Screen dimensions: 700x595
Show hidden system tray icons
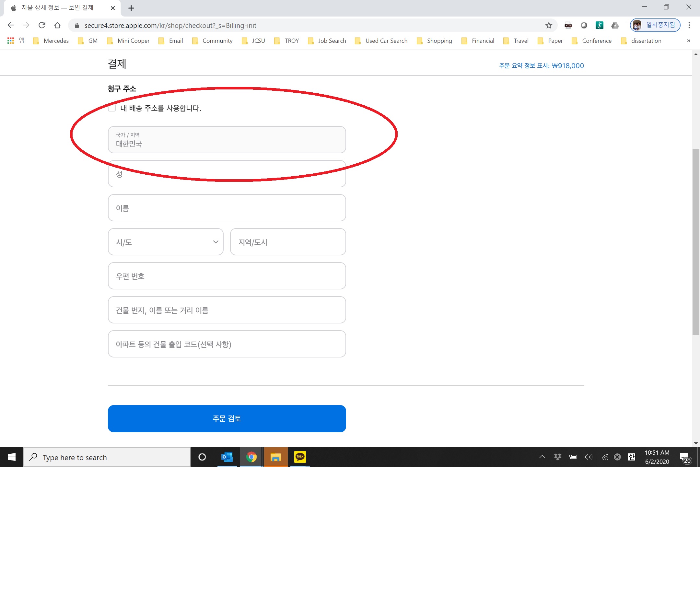pos(542,457)
